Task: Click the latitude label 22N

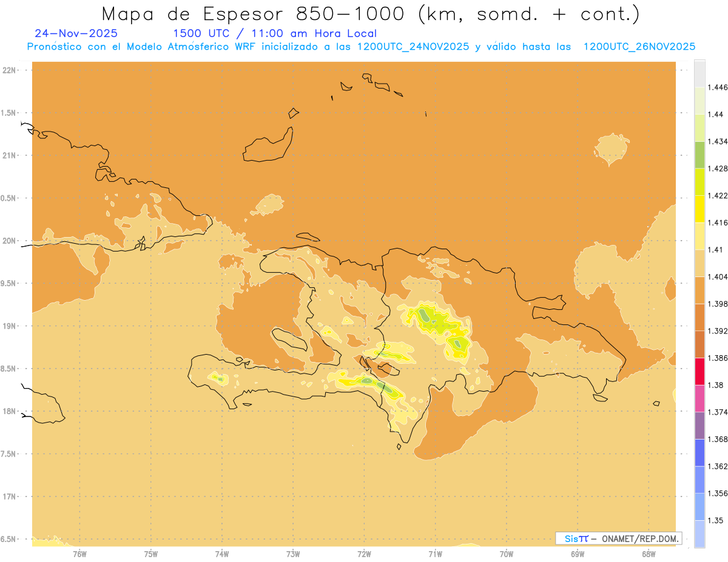Action: click(9, 70)
